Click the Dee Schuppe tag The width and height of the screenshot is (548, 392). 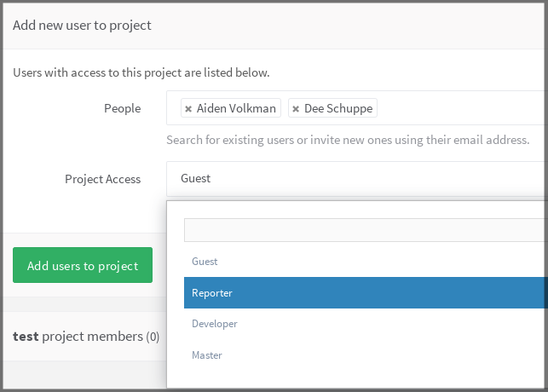(x=338, y=109)
